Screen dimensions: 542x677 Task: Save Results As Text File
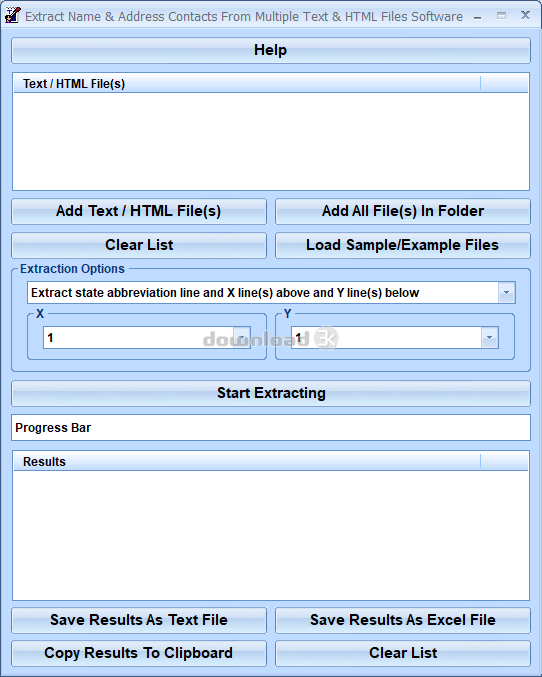pyautogui.click(x=139, y=620)
